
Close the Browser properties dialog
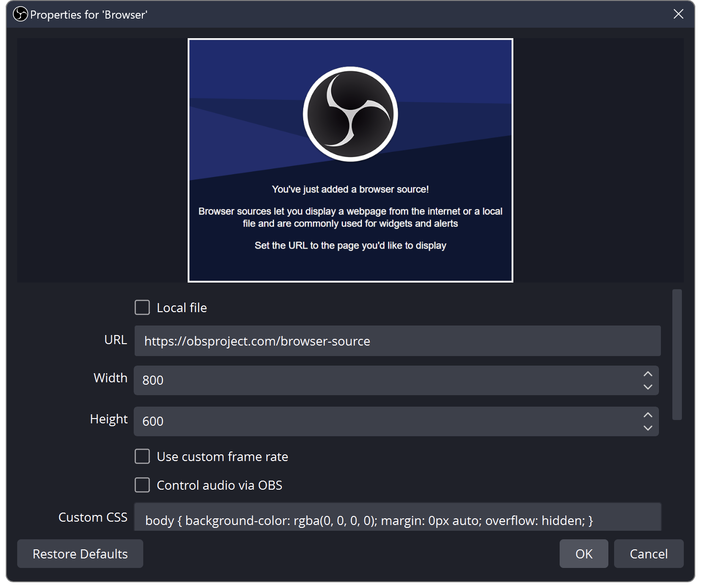[678, 14]
